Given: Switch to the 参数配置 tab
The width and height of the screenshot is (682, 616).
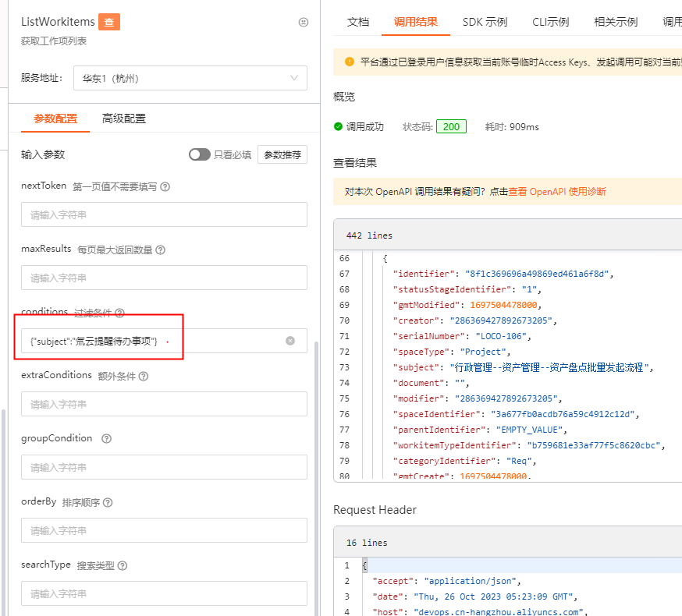Looking at the screenshot, I should (55, 119).
